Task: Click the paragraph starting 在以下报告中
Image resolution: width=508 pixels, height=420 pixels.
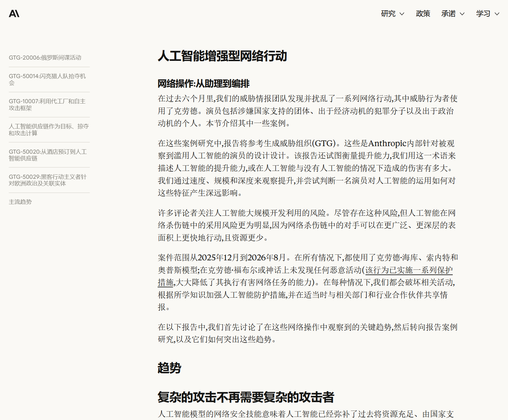Action: point(308,333)
